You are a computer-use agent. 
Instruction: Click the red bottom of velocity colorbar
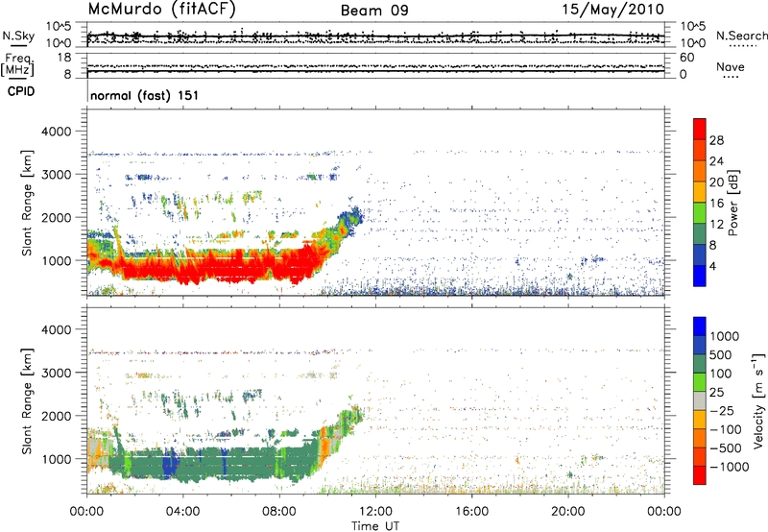tap(700, 475)
